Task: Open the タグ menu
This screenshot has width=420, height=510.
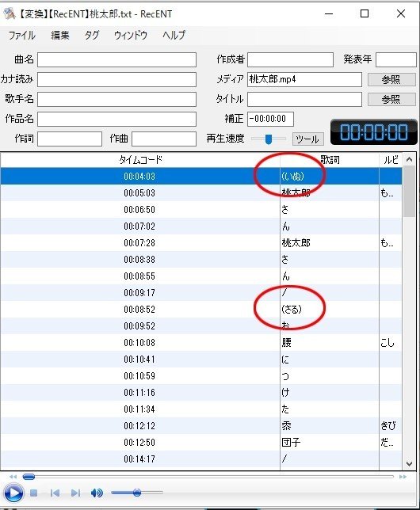Action: click(x=91, y=35)
